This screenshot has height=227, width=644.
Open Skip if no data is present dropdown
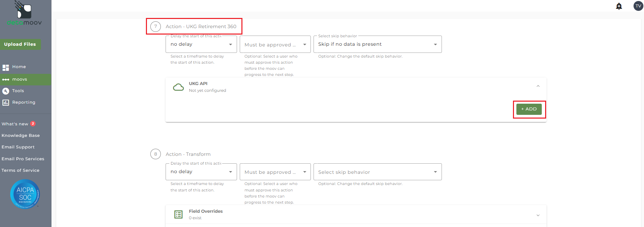[x=377, y=44]
